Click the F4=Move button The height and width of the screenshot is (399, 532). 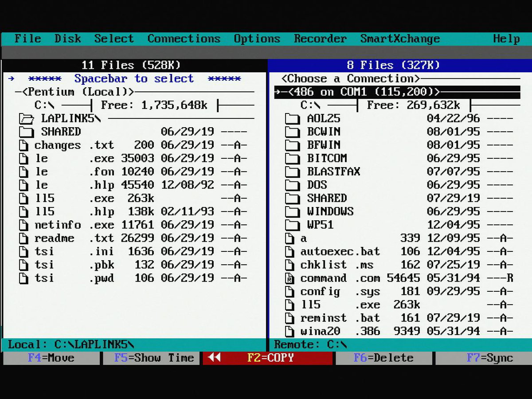tap(51, 358)
